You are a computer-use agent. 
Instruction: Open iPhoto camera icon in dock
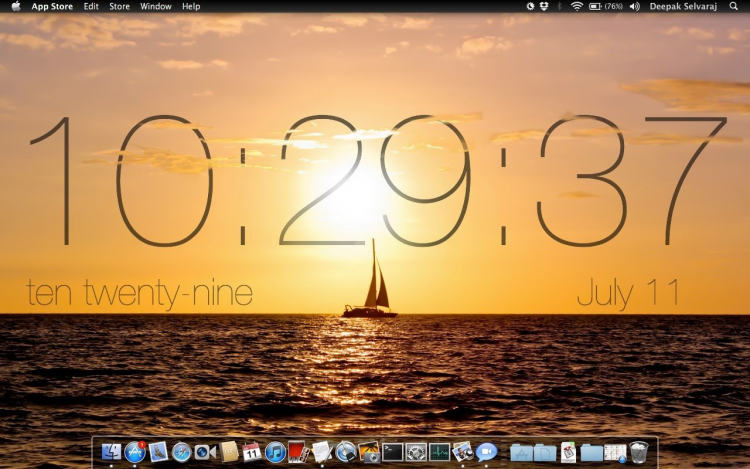(369, 451)
